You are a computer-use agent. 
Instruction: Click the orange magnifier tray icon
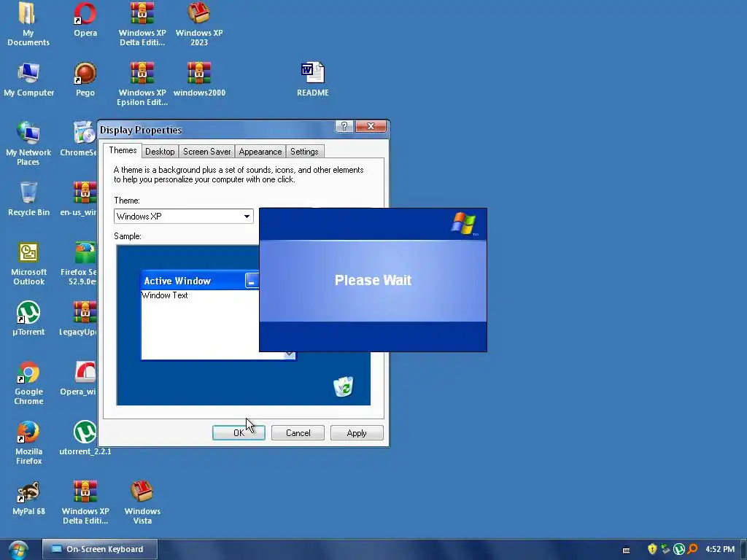point(692,549)
